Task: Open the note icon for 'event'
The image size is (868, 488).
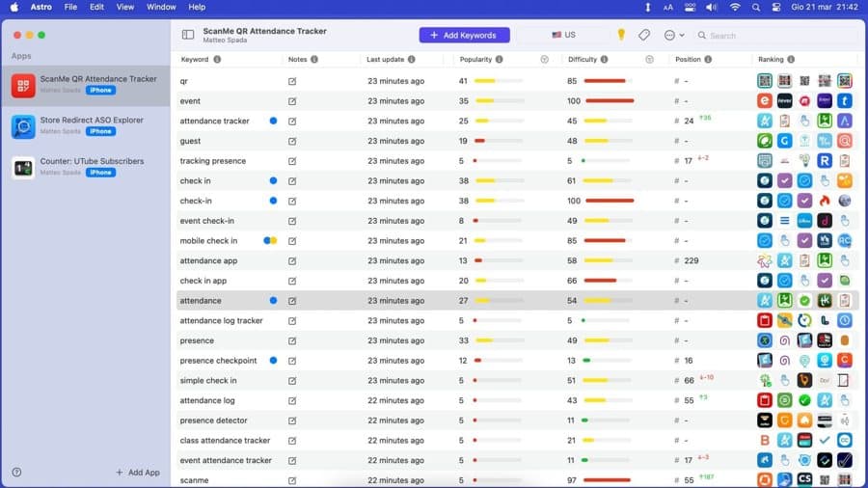Action: click(292, 101)
